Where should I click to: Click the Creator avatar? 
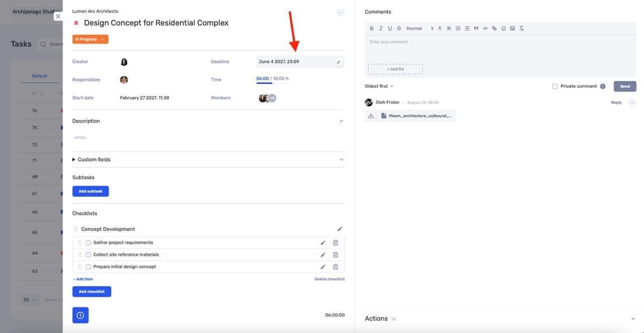tap(124, 62)
